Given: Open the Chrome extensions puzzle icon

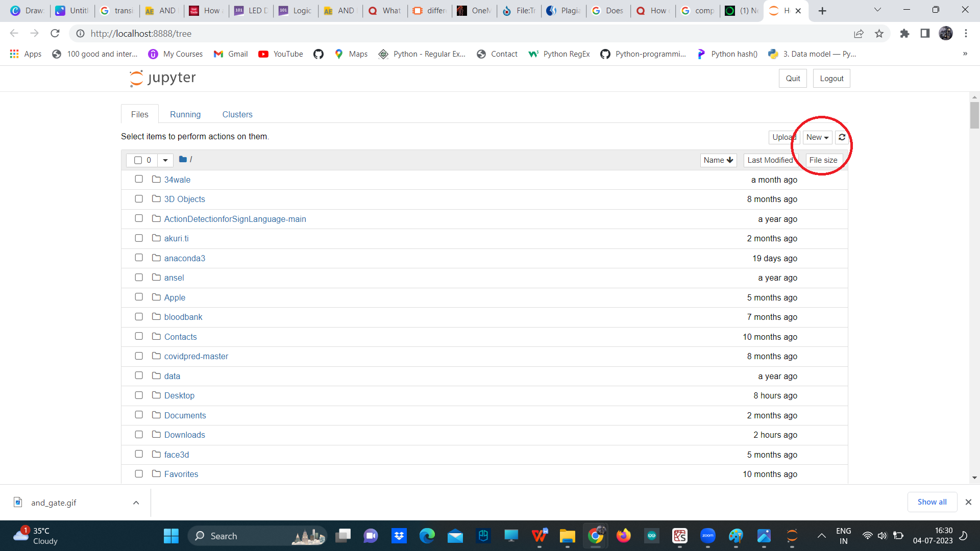Looking at the screenshot, I should 904,34.
